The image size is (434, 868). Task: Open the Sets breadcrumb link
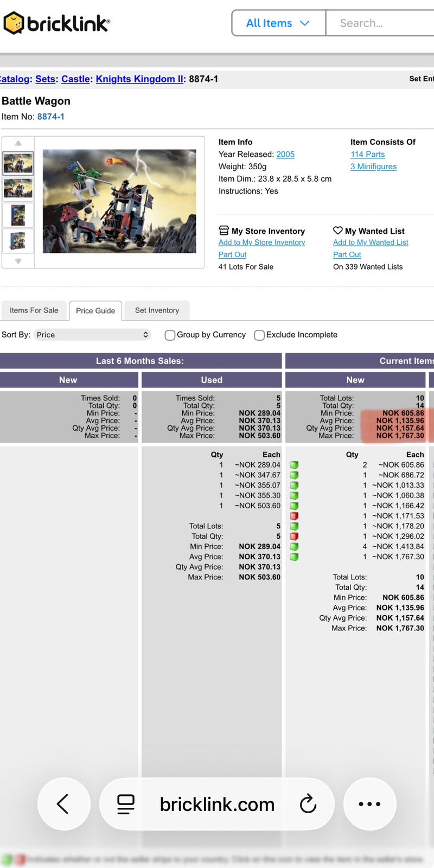(x=46, y=79)
